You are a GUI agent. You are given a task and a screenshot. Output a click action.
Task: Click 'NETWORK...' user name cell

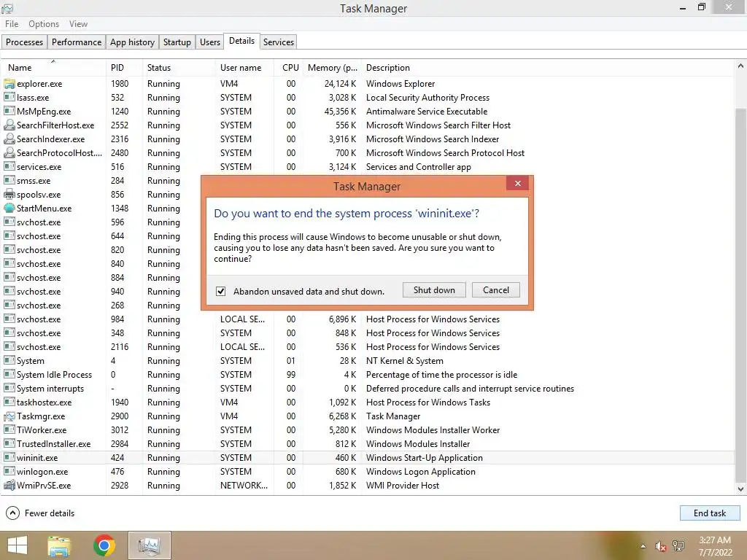coord(244,485)
